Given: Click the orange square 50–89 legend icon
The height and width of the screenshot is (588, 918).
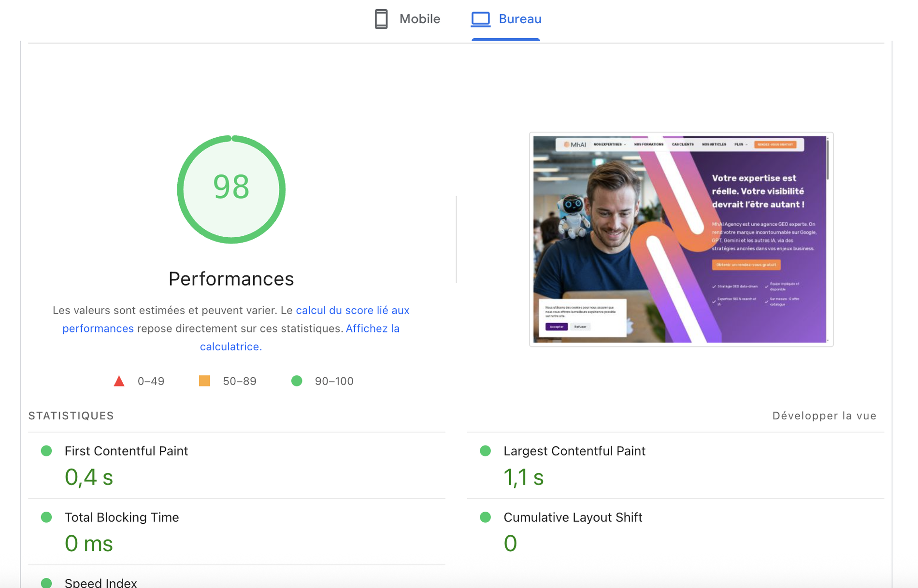Looking at the screenshot, I should (x=204, y=381).
